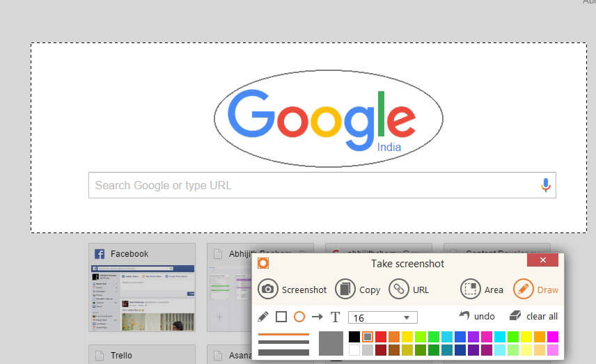This screenshot has width=596, height=364.
Task: Close the Take screenshot dialog
Action: [x=542, y=260]
